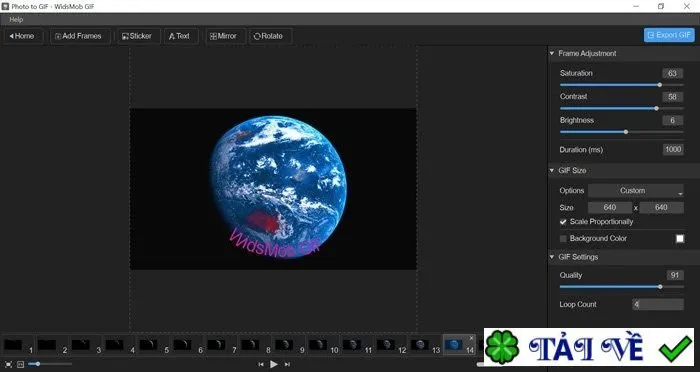Collapse the GIF Size section
Screen dimensions: 700x372
(x=552, y=170)
